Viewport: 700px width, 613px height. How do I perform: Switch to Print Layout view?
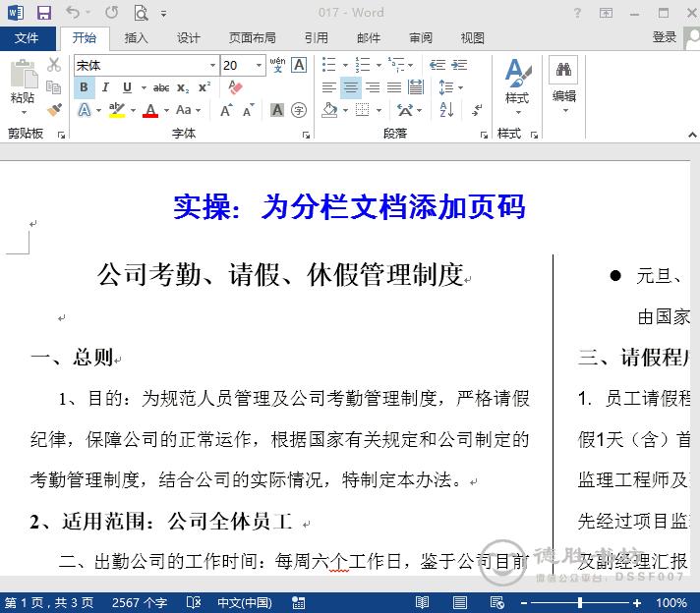click(x=460, y=603)
